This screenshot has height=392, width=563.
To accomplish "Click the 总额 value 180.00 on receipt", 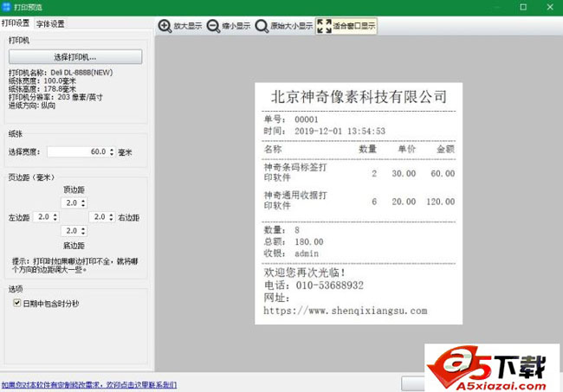I will pos(309,241).
